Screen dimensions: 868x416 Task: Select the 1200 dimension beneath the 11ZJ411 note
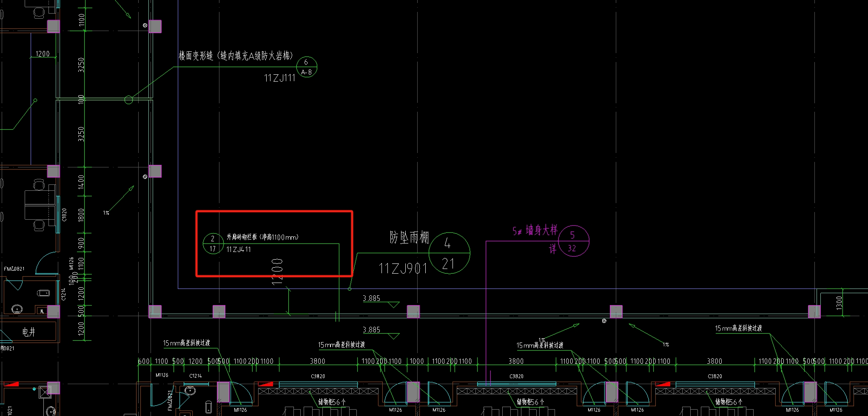click(x=277, y=272)
